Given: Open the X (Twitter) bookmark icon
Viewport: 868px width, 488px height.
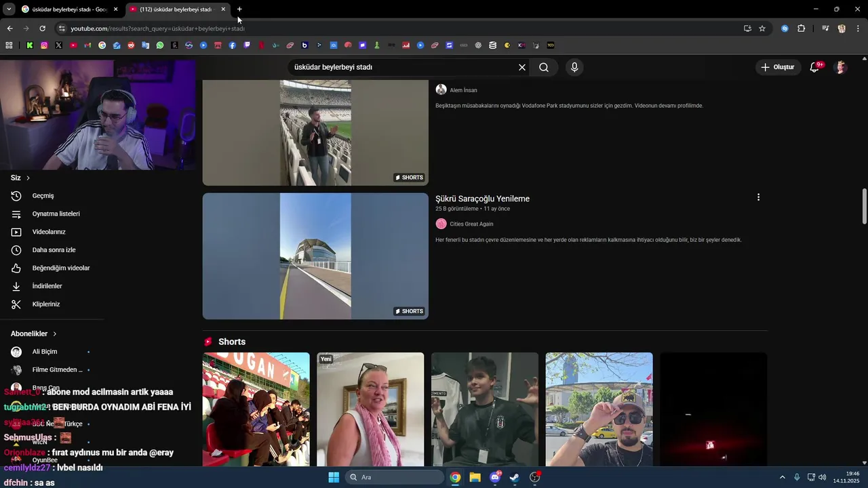Looking at the screenshot, I should point(59,45).
